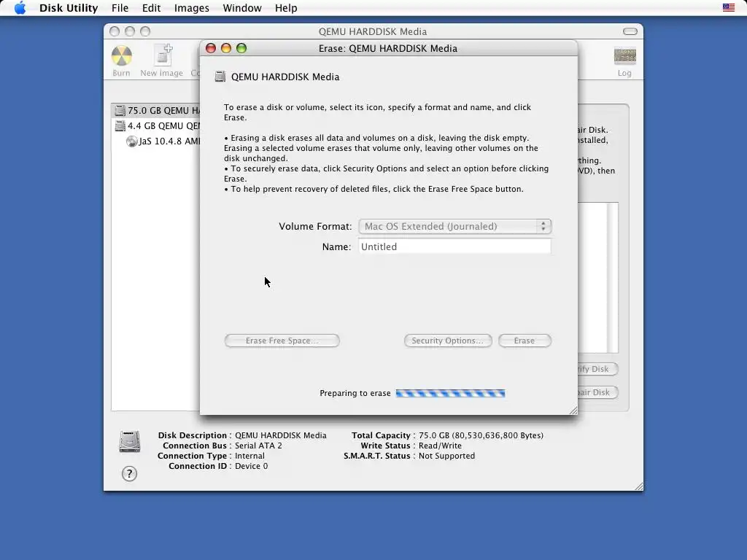Screen dimensions: 747x560
Task: Open the Log toolbar icon
Action: coord(624,55)
